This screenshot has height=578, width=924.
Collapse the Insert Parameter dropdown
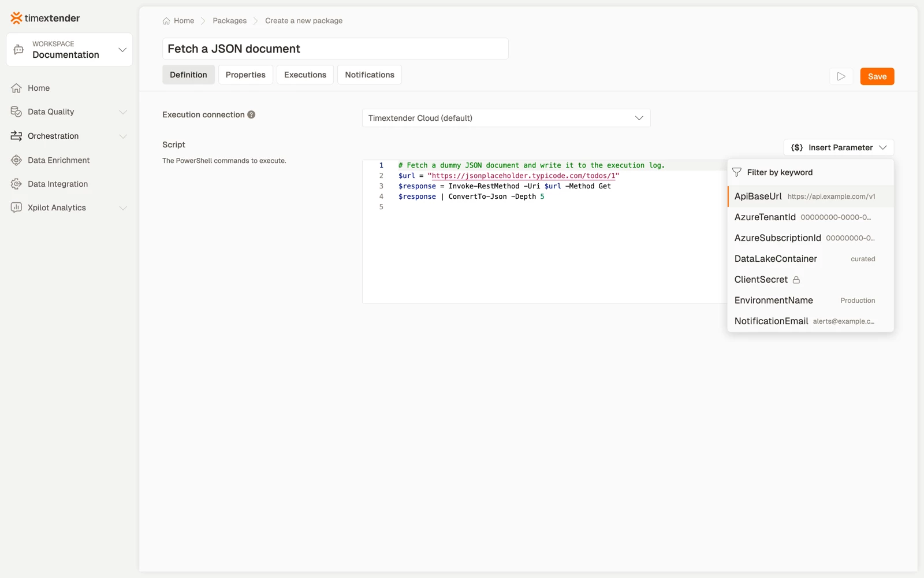coord(839,147)
